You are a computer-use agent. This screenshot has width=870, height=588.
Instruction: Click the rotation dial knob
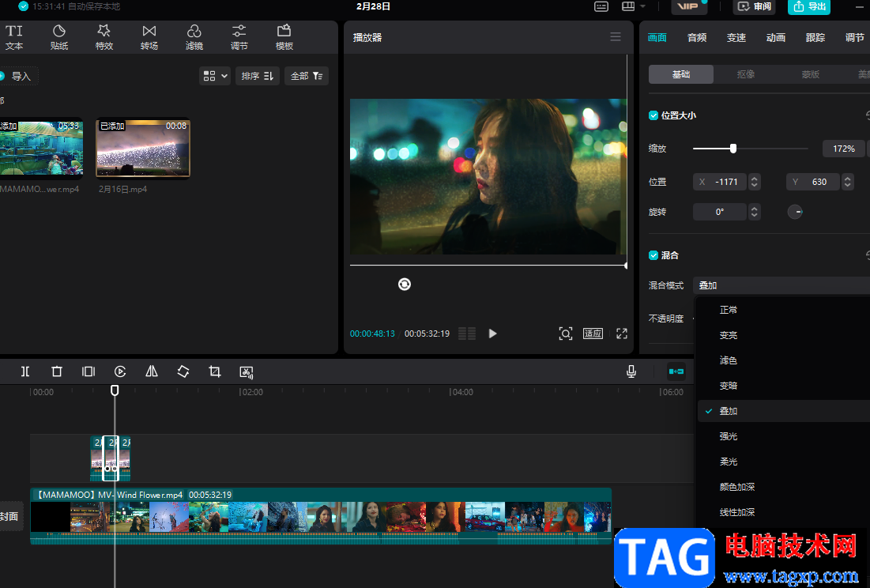pyautogui.click(x=795, y=212)
